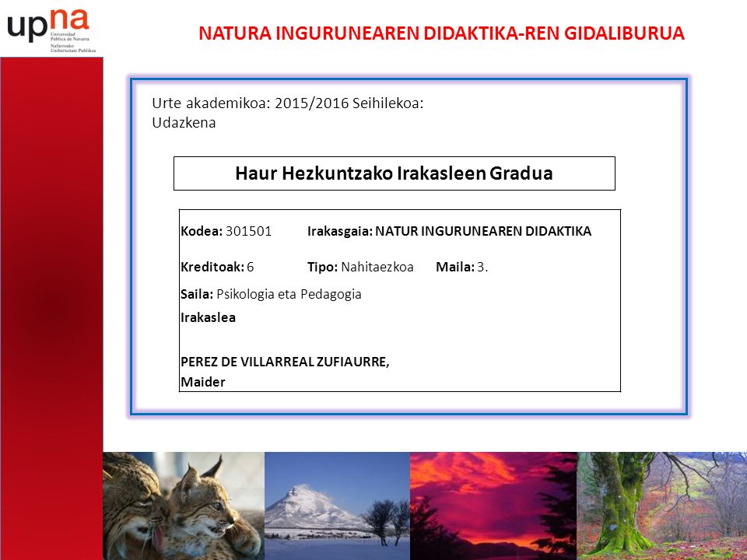Click 'Saila: Psikologia eta Pedagogia' line
Image resolution: width=747 pixels, height=560 pixels.
[271, 294]
